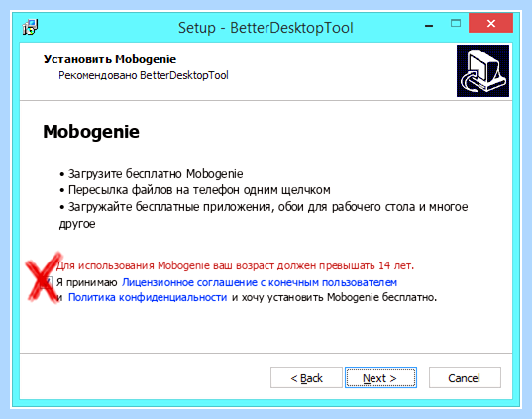Click the Загрузите бесплатно Mobogenie bullet
This screenshot has width=532, height=419.
tap(152, 174)
